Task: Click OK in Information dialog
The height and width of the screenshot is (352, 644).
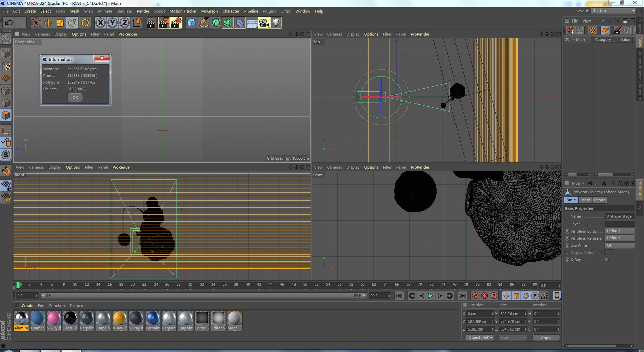Action: 75,98
